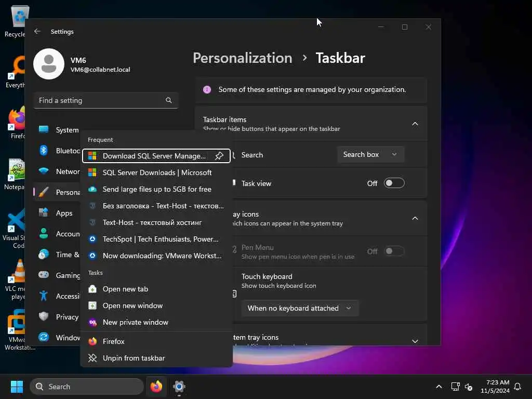This screenshot has width=532, height=399.
Task: Click the VM6@collabnet.local account text
Action: point(100,70)
